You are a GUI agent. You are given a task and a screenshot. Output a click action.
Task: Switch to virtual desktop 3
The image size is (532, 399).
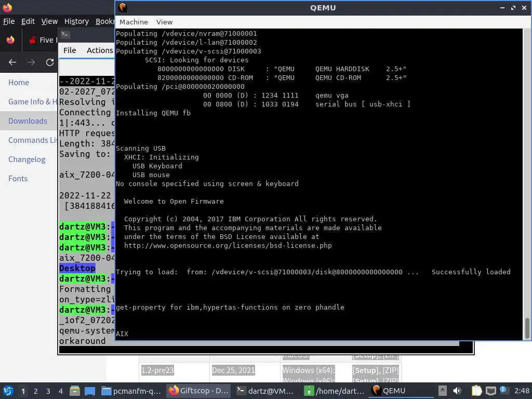48,391
